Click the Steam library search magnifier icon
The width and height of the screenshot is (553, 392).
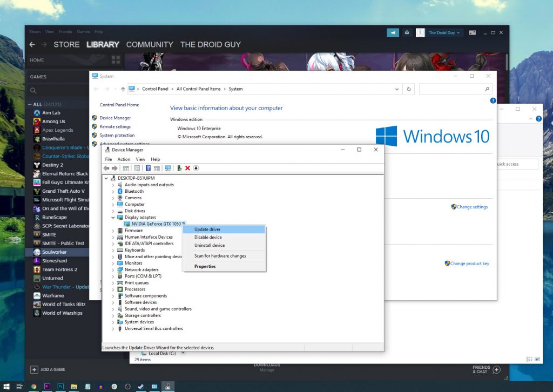(x=33, y=91)
